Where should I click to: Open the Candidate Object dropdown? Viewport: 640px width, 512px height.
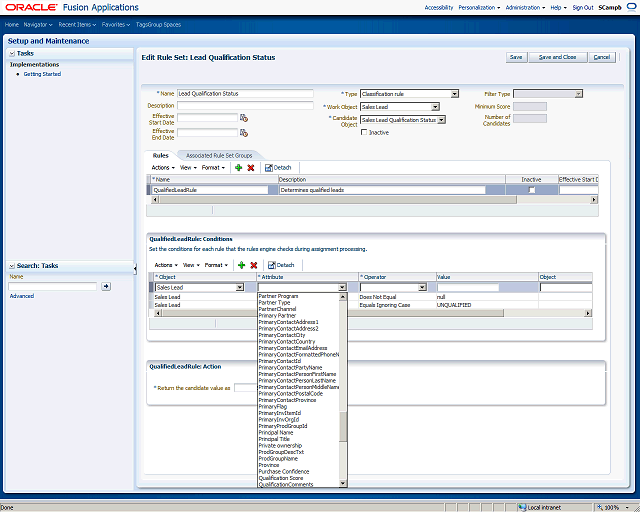pos(441,120)
